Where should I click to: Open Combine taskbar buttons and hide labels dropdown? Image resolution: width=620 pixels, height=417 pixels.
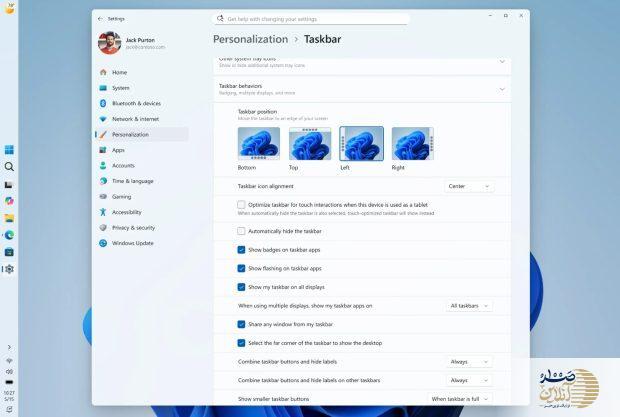pos(469,362)
